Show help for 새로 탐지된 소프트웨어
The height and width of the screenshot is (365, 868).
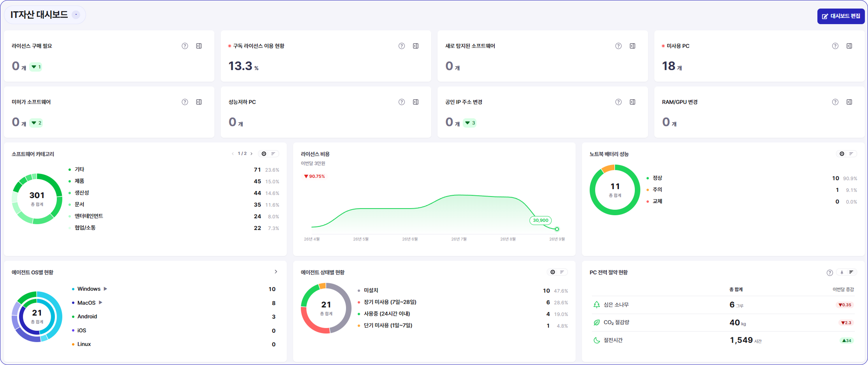click(x=618, y=46)
